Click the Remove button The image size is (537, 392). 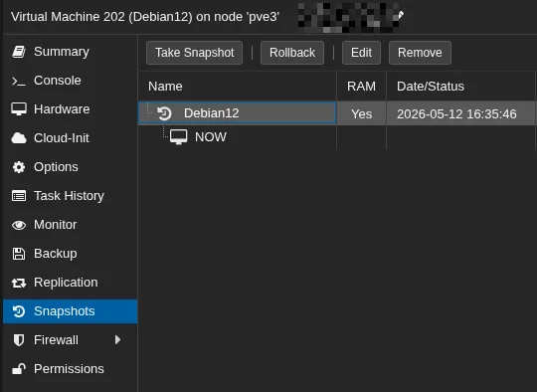420,53
